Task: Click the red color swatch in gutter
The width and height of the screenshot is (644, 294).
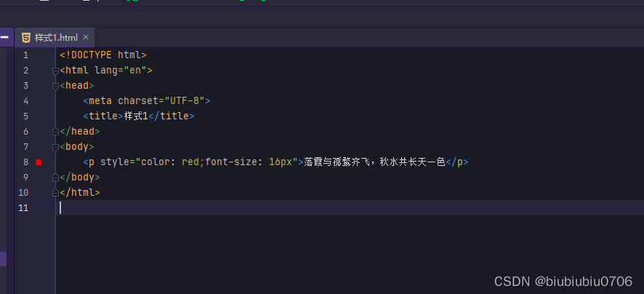Action: [x=39, y=162]
